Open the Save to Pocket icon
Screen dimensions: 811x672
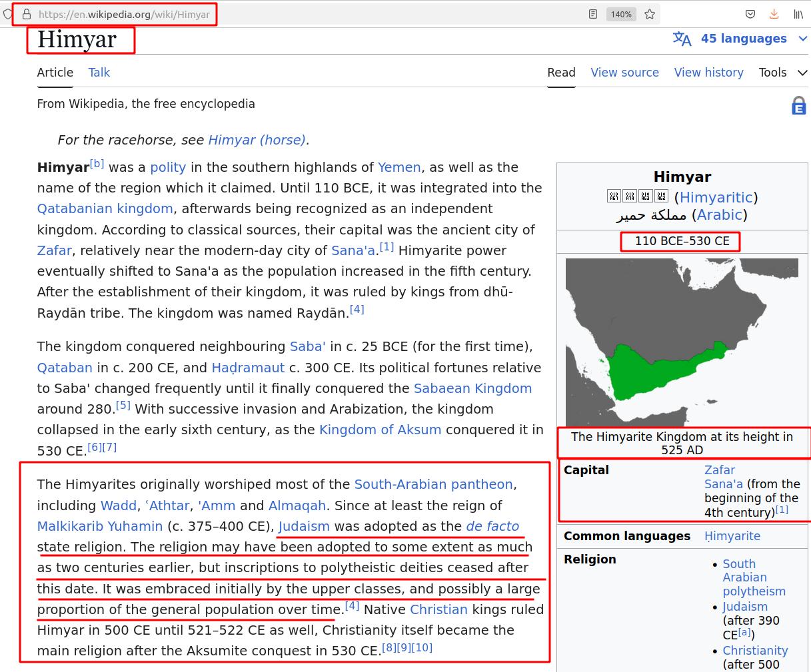tap(750, 14)
